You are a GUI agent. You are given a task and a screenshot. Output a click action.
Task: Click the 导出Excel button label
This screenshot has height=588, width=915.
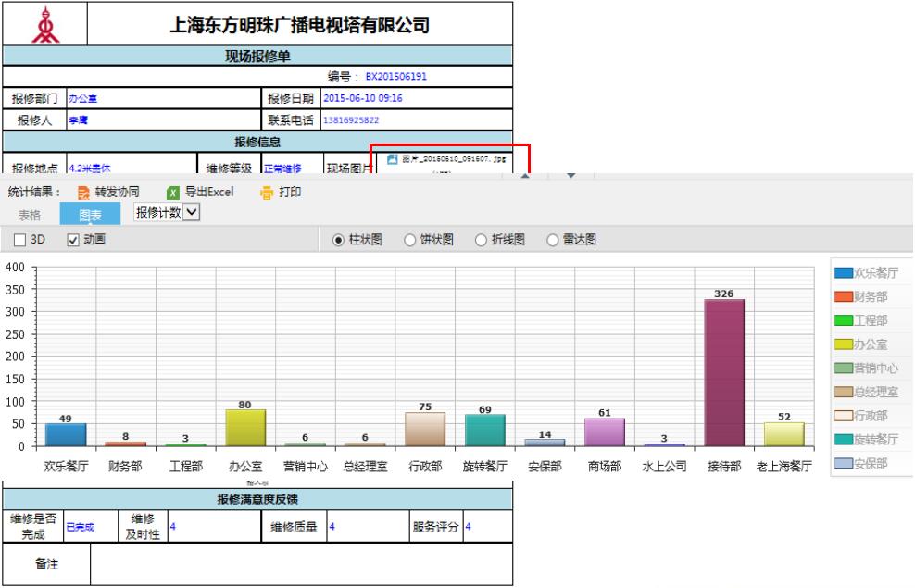click(x=209, y=192)
